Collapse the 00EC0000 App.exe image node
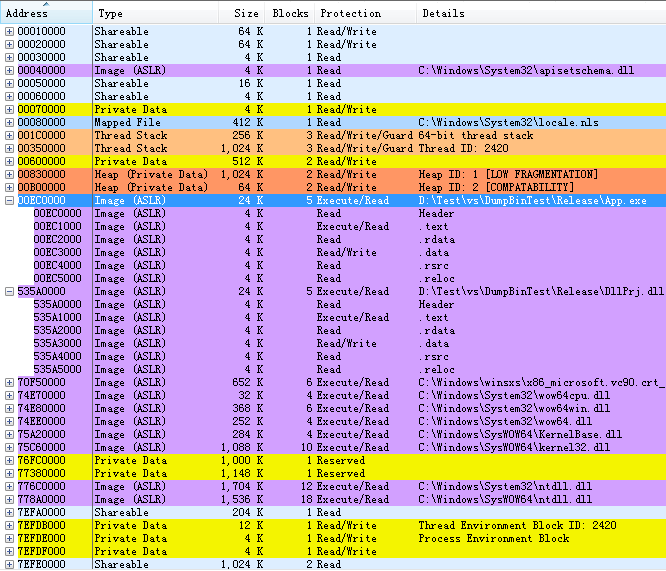The image size is (666, 571). [10, 200]
